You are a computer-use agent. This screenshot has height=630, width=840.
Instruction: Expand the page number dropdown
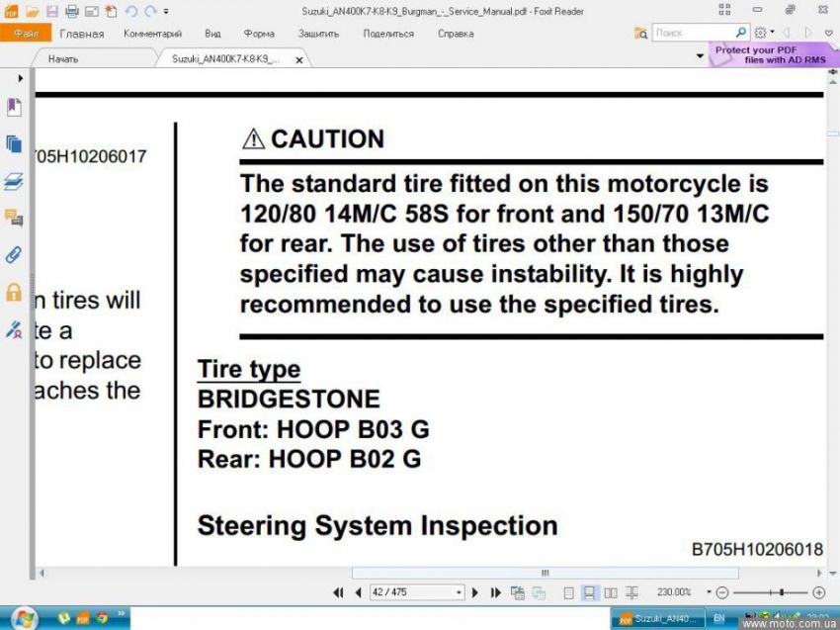pyautogui.click(x=459, y=592)
